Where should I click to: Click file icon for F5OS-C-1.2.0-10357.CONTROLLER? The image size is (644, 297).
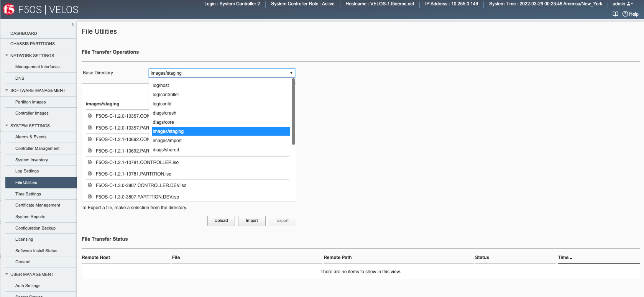[x=90, y=116]
